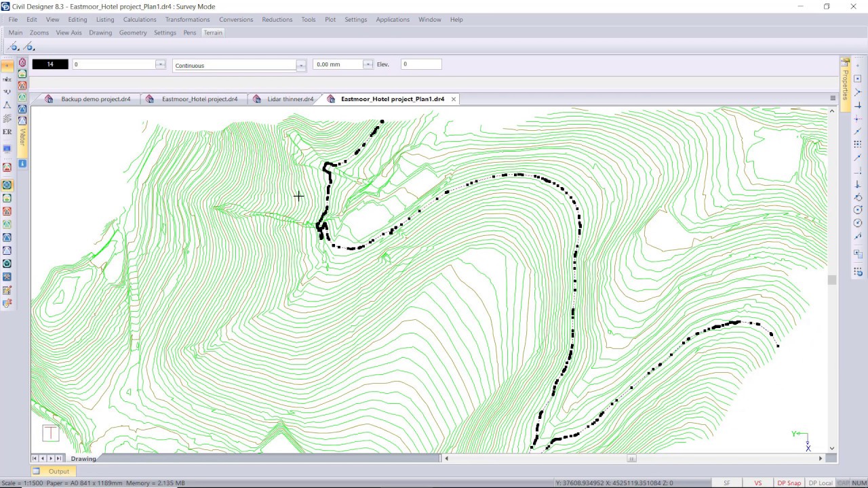Screen dimensions: 868x488
Task: Click icon on Eastmoor_Hotel project.dr4 tab
Action: click(150, 99)
